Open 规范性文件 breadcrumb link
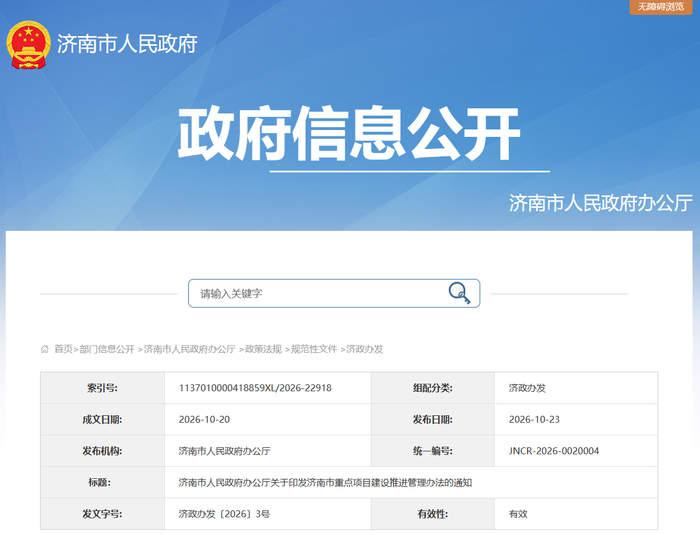This screenshot has width=700, height=535. tap(314, 349)
